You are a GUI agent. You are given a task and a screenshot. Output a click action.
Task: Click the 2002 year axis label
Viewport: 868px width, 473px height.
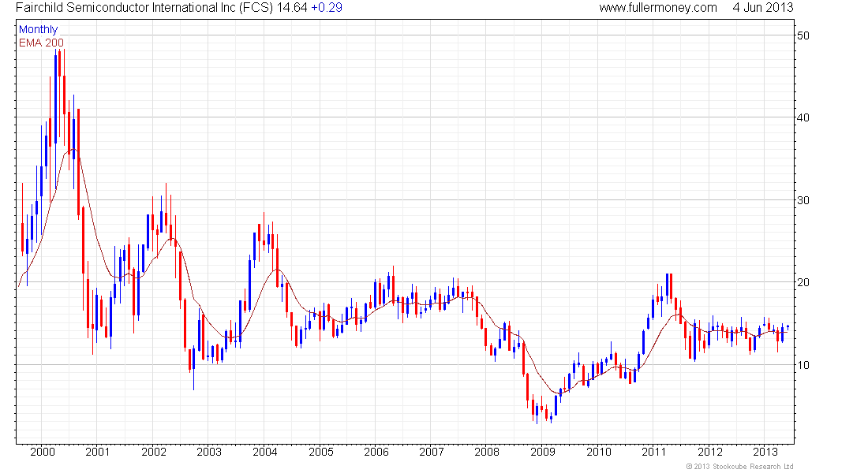point(154,452)
